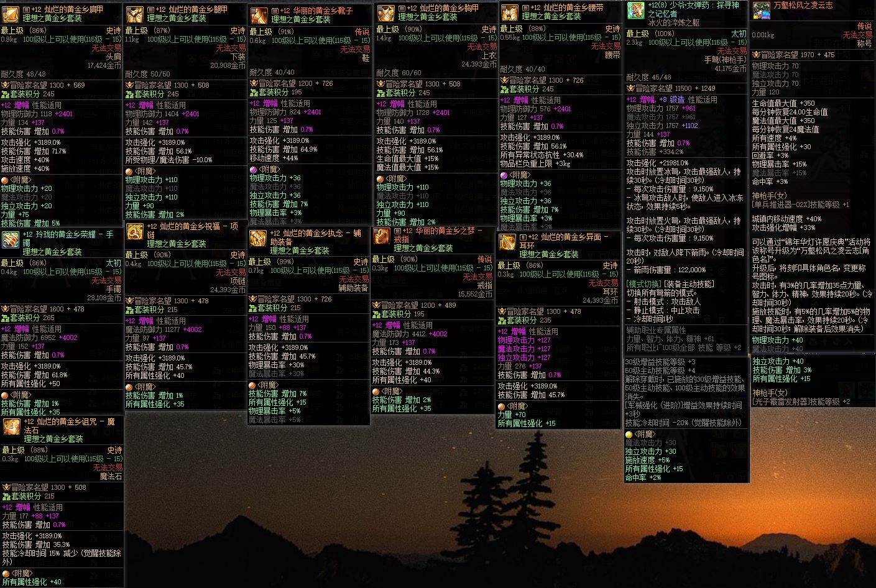Click the stat 所有异常状态抗性 +30.4%
This screenshot has height=588, width=876.
click(542, 155)
